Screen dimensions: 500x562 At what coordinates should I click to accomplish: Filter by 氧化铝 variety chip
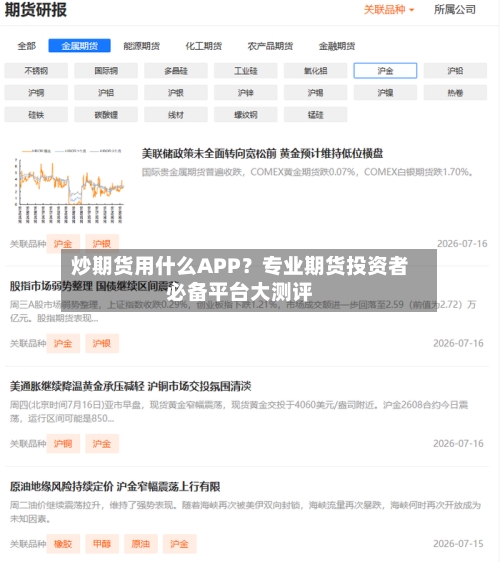(x=316, y=71)
